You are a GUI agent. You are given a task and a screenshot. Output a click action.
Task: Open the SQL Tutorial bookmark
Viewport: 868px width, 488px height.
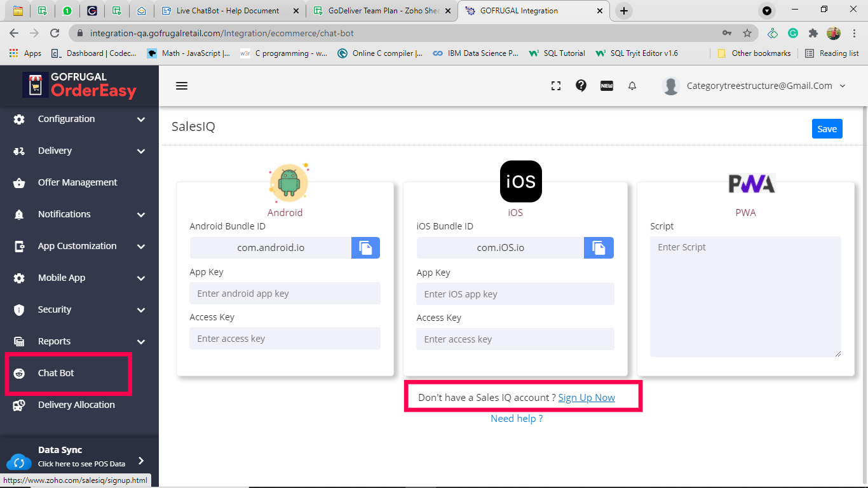pyautogui.click(x=557, y=53)
